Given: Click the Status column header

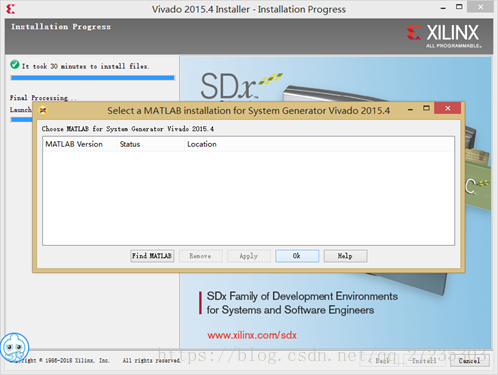Looking at the screenshot, I should click(151, 144).
